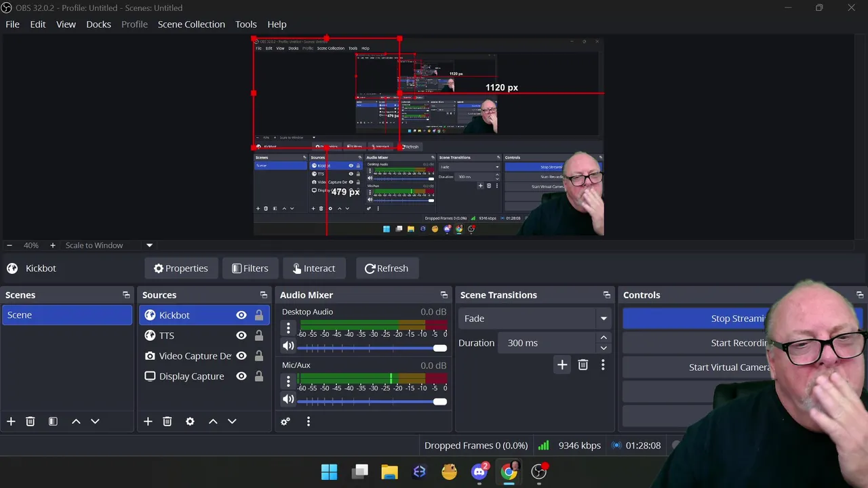Toggle lock on Video Capture Device source
The image size is (868, 488).
pyautogui.click(x=259, y=356)
